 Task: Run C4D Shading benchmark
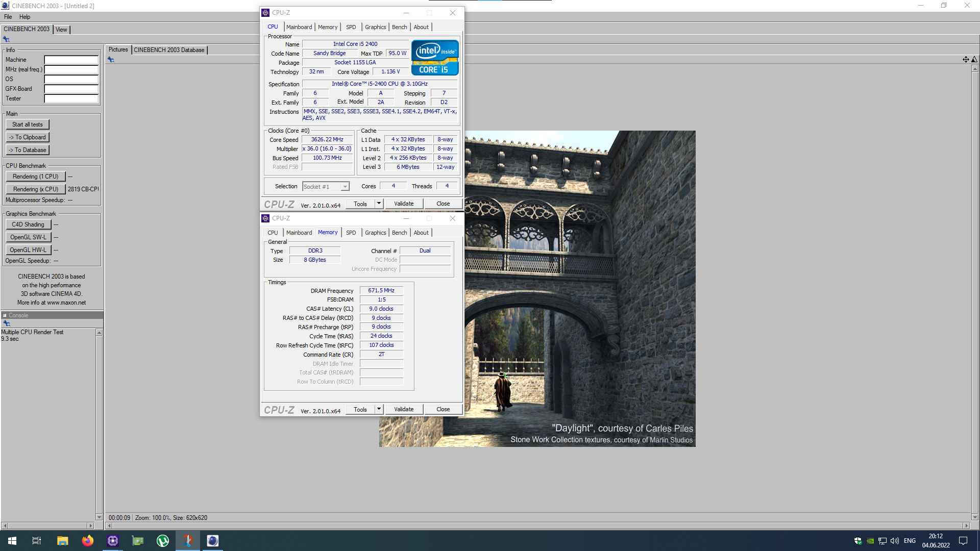click(29, 224)
